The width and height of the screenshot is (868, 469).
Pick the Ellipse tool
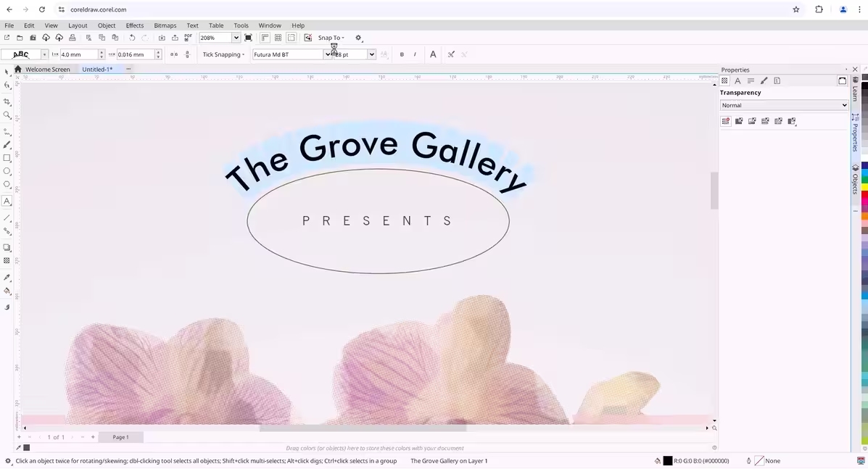pos(7,172)
